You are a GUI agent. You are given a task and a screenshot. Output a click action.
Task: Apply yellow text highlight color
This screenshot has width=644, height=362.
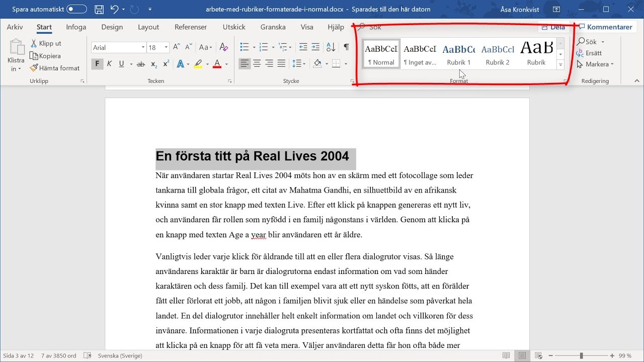click(198, 64)
